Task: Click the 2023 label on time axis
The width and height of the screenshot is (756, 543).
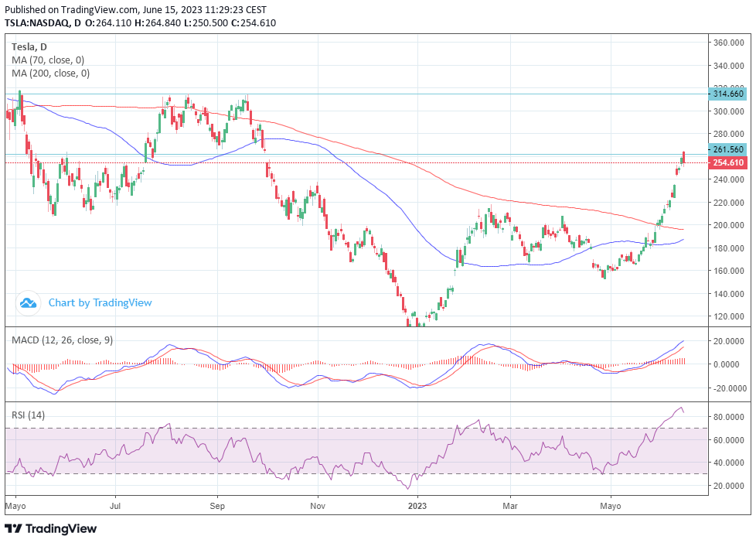Action: (x=417, y=506)
